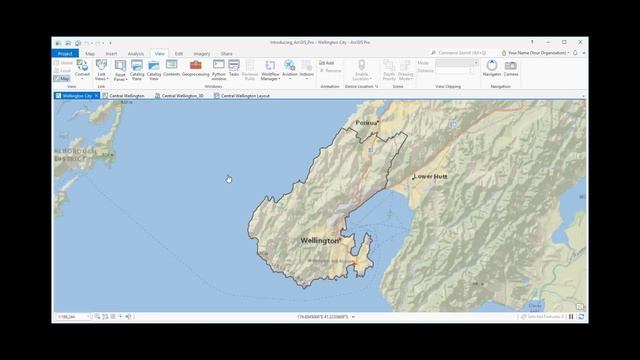Switch to the Map ribbon tab
Image resolution: width=640 pixels, height=360 pixels.
90,53
